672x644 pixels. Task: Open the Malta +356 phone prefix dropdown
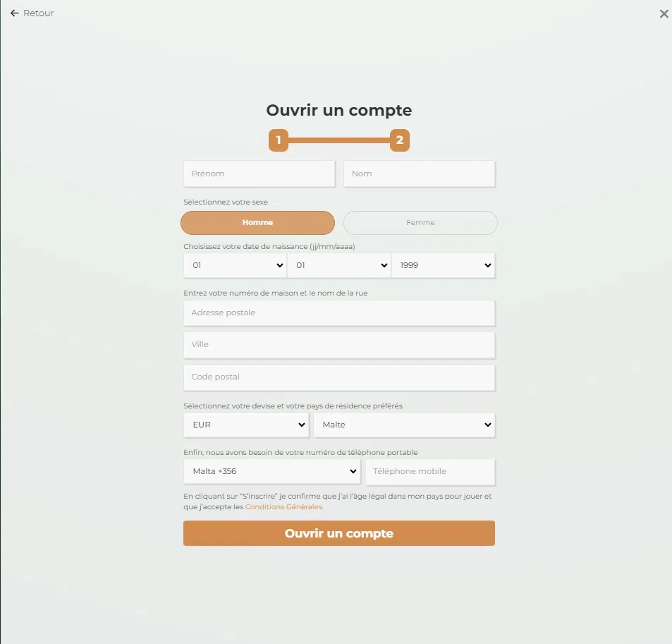tap(272, 472)
